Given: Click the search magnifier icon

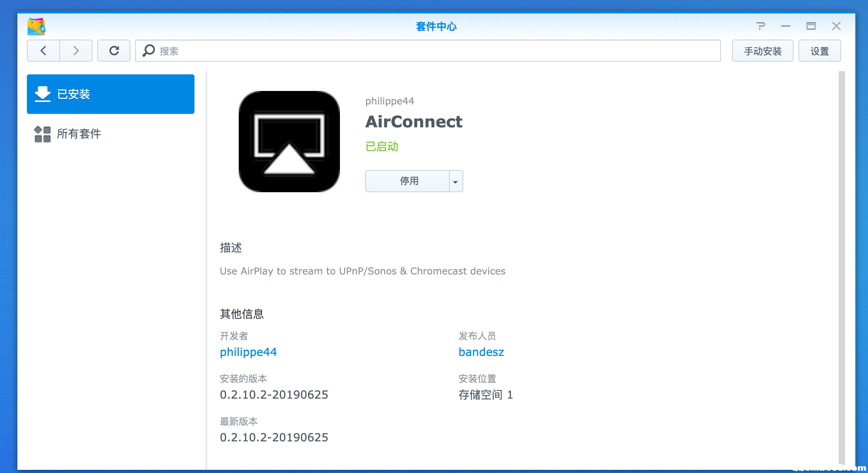Looking at the screenshot, I should tap(149, 51).
